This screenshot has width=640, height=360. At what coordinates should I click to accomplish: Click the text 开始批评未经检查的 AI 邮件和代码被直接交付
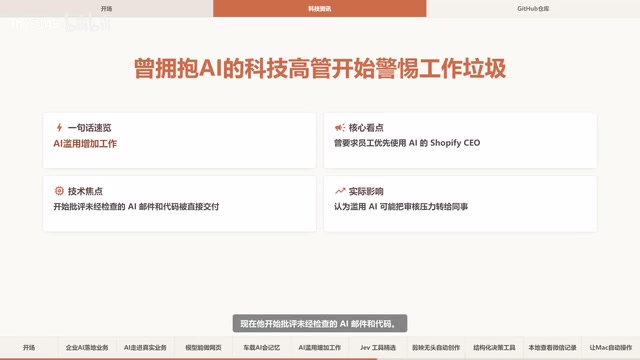[x=136, y=207]
